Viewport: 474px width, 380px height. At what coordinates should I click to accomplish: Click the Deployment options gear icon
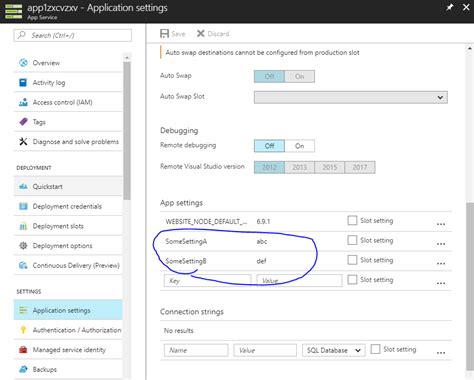point(23,246)
